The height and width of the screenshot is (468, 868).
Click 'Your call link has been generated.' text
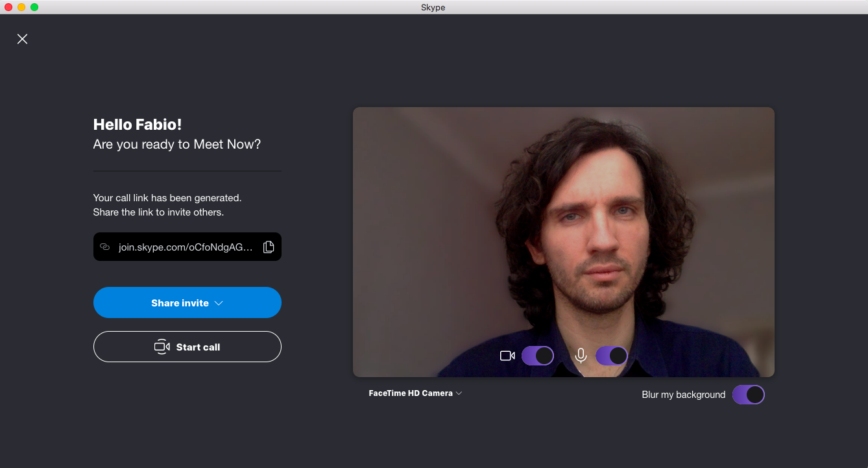coord(167,197)
